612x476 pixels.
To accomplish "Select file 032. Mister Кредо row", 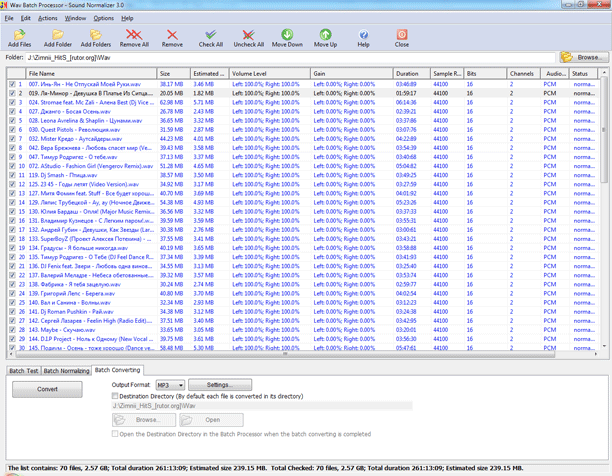I will coord(303,139).
